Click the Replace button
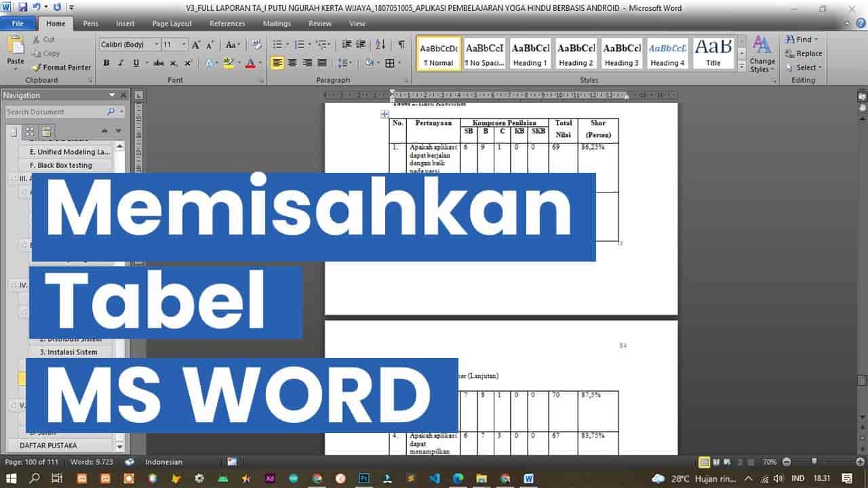This screenshot has width=868, height=488. (804, 54)
